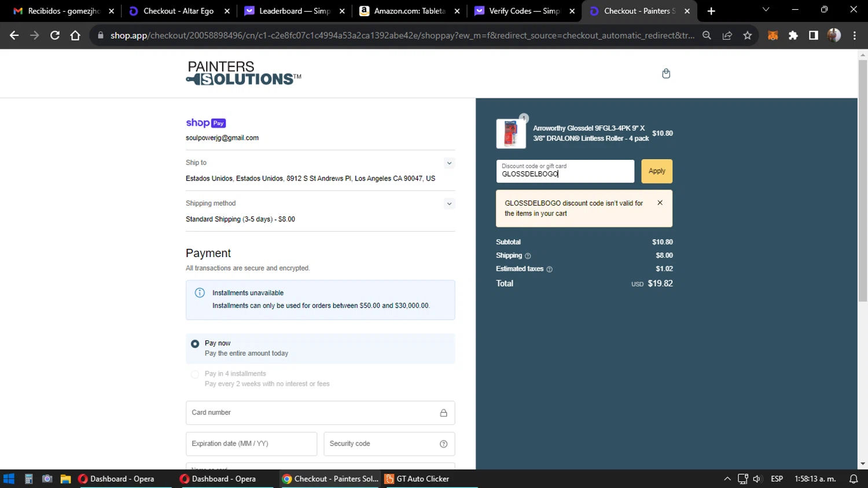This screenshot has height=488, width=868.
Task: Click the taskbar network display icon
Action: coord(743,479)
